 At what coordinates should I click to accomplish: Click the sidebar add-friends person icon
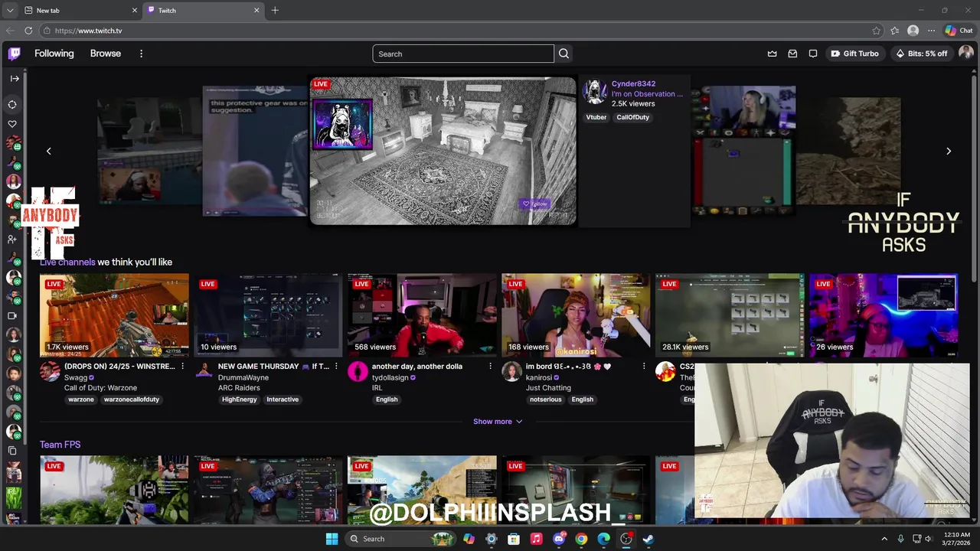pyautogui.click(x=12, y=239)
